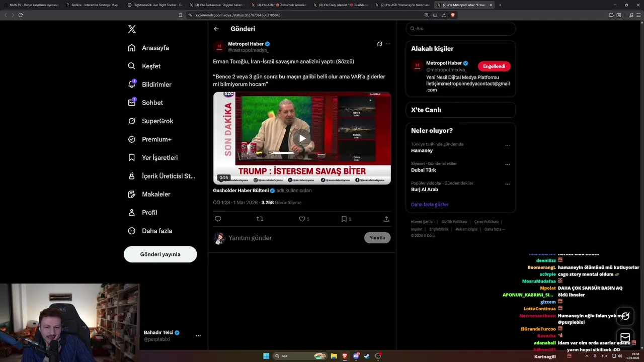This screenshot has width=644, height=362.
Task: Open Burj Al Arab trending topic
Action: [425, 190]
